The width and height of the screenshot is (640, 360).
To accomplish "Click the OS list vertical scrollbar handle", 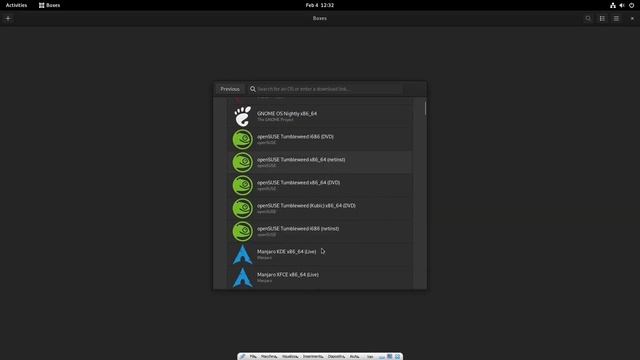I will coord(425,108).
